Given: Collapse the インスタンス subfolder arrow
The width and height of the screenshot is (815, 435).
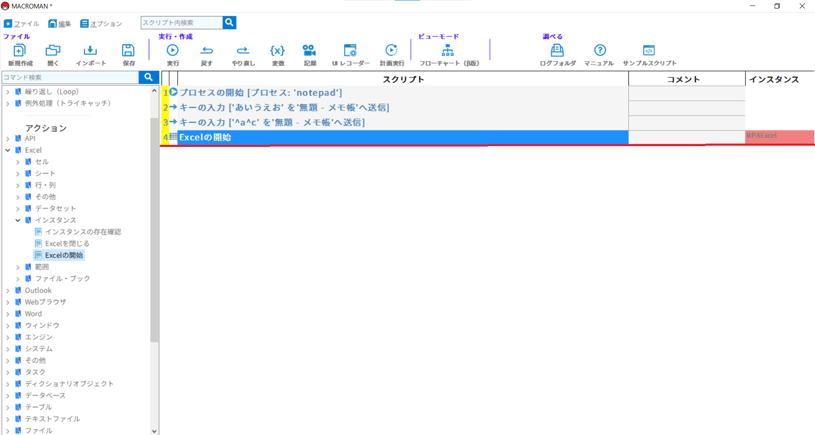Looking at the screenshot, I should [x=18, y=220].
